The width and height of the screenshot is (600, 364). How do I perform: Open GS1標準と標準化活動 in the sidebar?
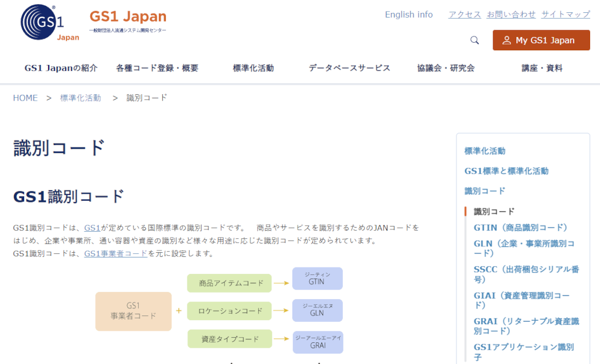point(507,171)
